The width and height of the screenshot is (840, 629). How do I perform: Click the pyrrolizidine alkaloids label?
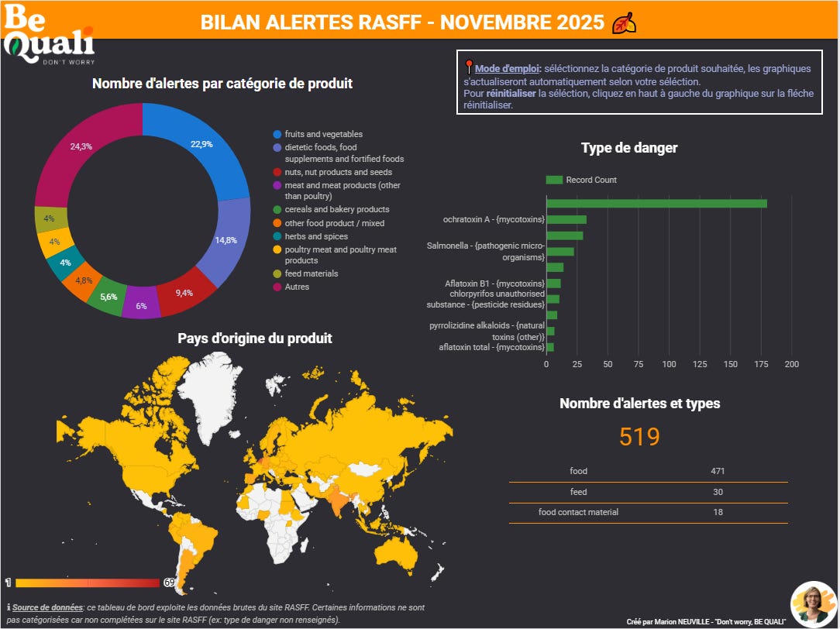pos(487,331)
